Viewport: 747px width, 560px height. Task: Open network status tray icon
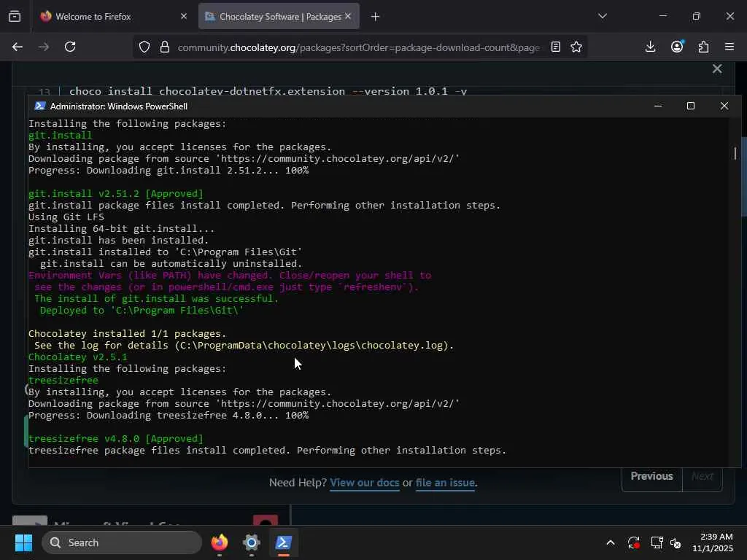tap(657, 542)
